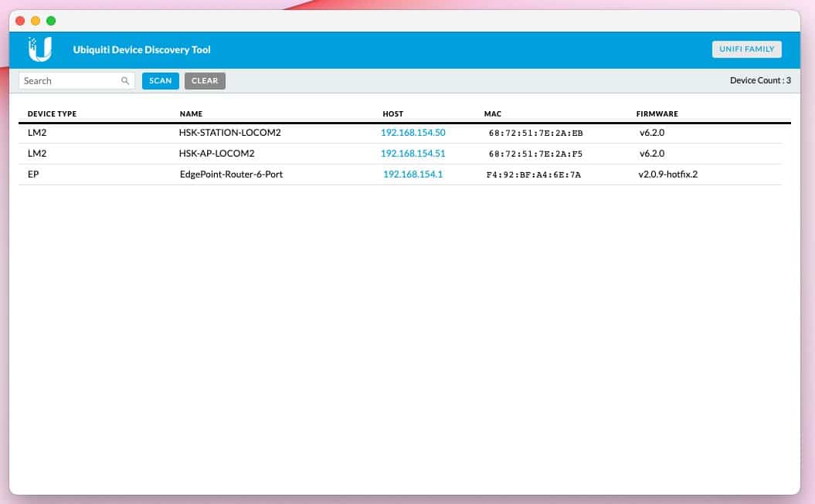This screenshot has height=504, width=815.
Task: Click v6.2.0 firmware of HSK-AP-LOCOM2 row
Action: click(652, 154)
